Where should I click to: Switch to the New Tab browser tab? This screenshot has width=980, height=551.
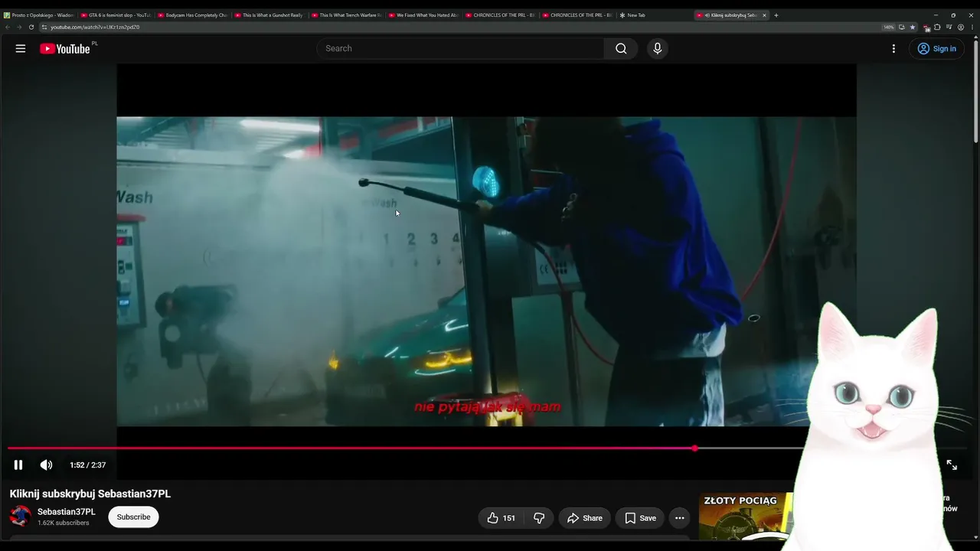pos(653,15)
